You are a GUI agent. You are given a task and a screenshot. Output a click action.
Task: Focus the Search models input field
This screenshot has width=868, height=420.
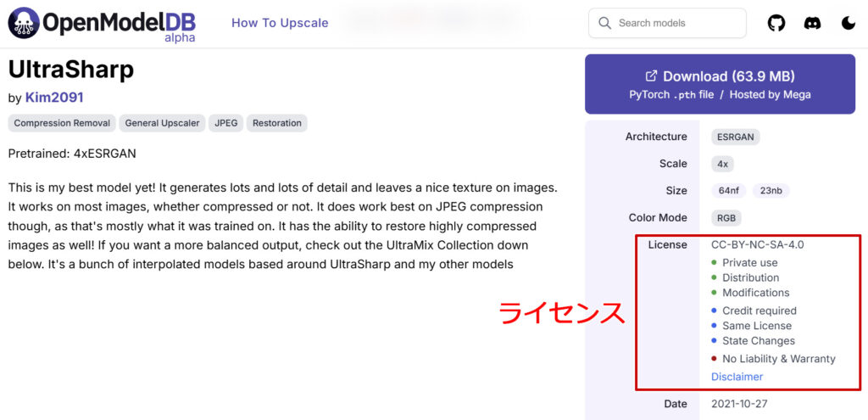click(x=674, y=23)
